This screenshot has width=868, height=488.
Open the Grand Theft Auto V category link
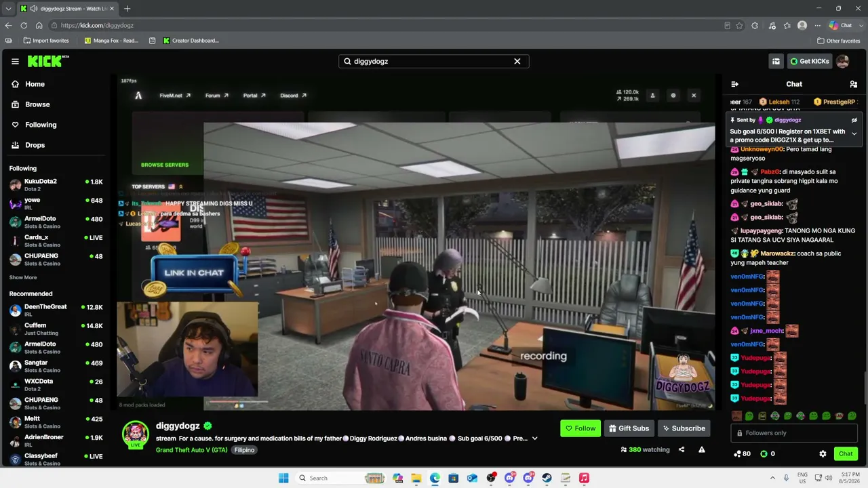tap(191, 450)
